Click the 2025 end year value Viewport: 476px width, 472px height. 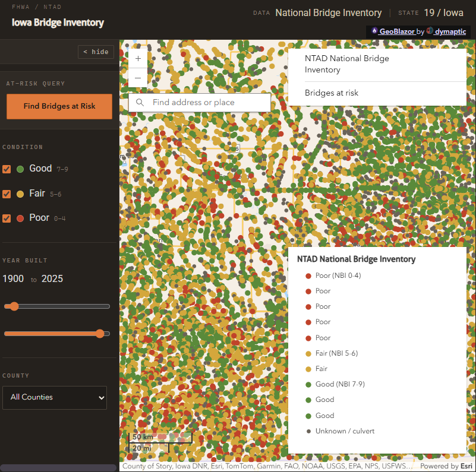(52, 278)
